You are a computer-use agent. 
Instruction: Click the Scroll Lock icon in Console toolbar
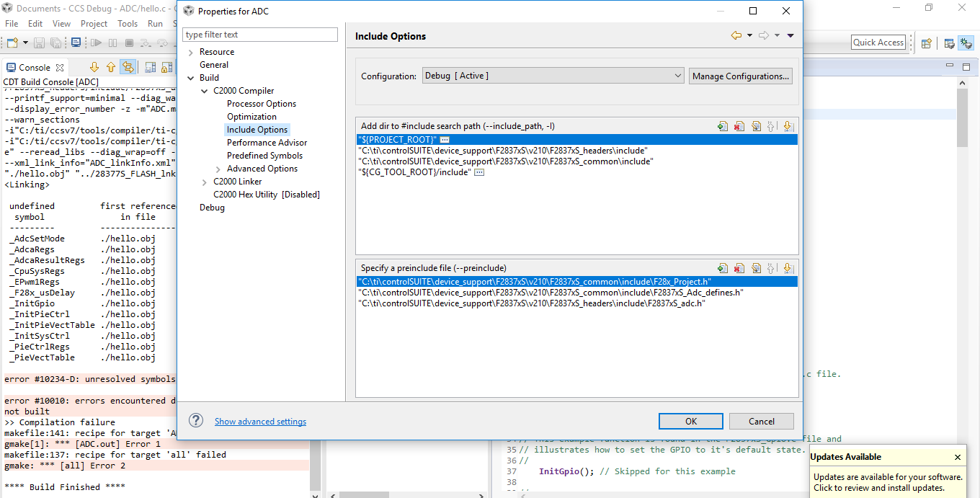click(x=167, y=66)
